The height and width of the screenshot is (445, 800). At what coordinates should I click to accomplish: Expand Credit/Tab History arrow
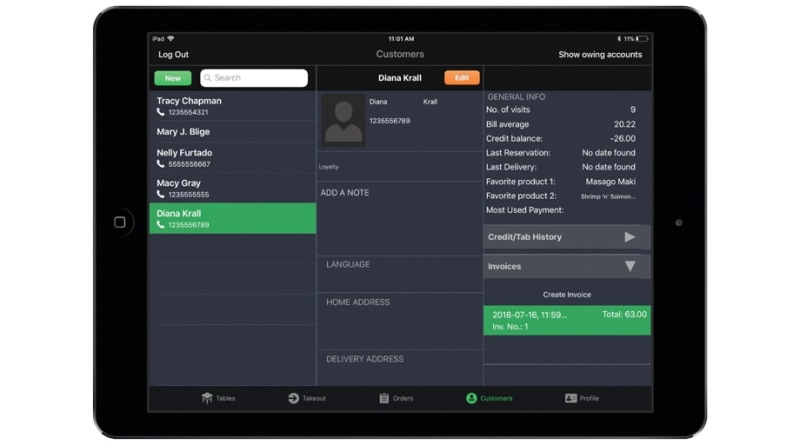[630, 237]
